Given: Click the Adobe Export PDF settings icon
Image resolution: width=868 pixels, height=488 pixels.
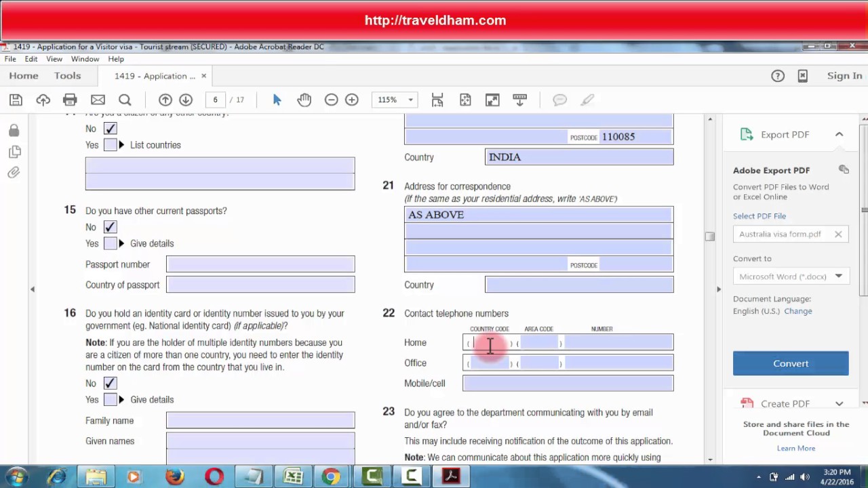Looking at the screenshot, I should click(844, 169).
